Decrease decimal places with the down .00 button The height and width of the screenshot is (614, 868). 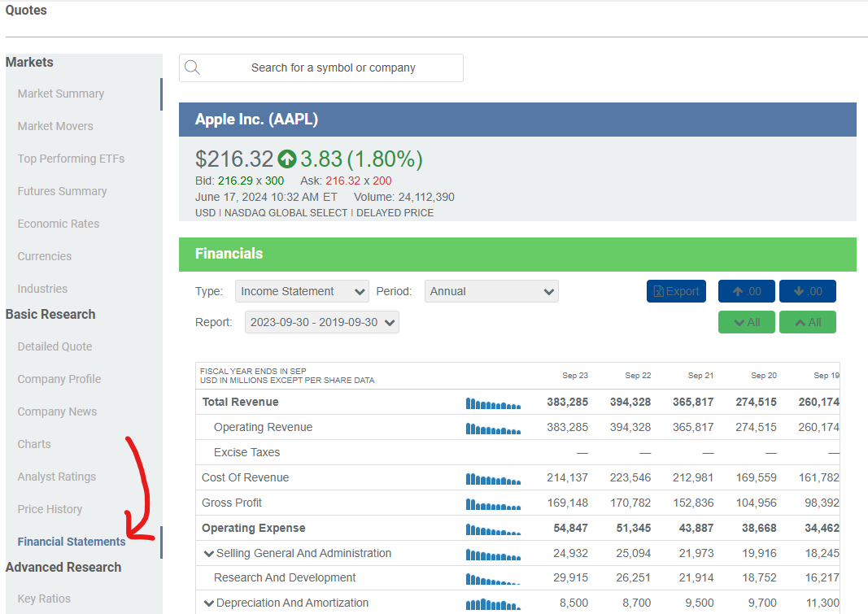(x=808, y=291)
